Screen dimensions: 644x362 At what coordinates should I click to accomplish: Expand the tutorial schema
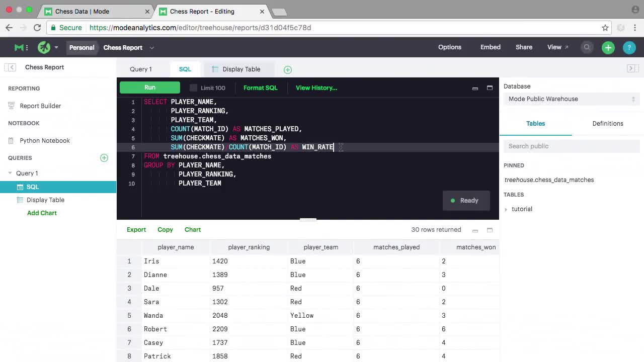click(506, 209)
